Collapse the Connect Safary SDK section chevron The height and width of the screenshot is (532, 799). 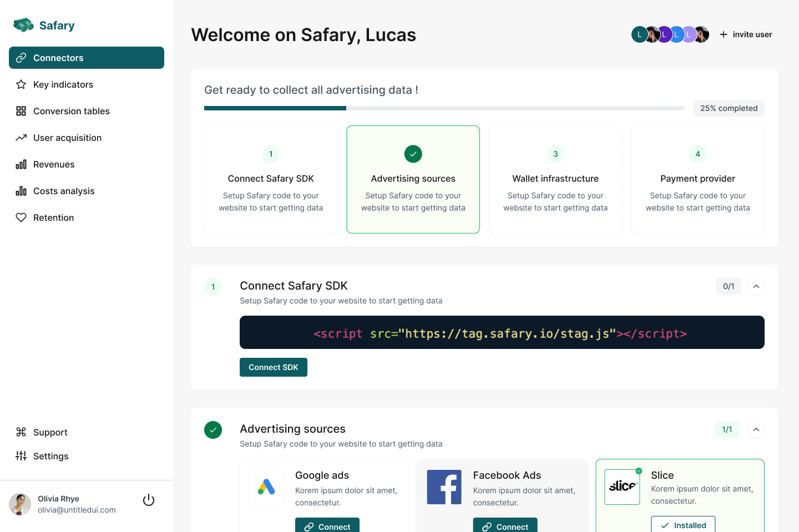pos(756,286)
